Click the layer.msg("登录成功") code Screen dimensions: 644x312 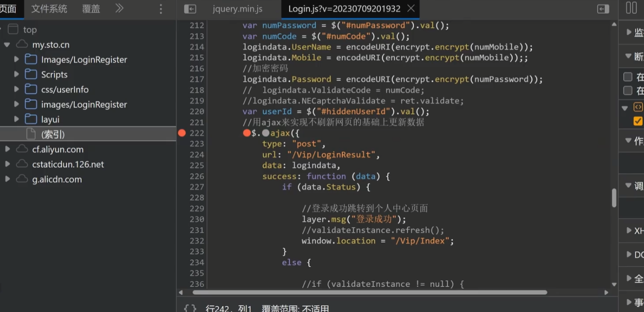tap(354, 219)
